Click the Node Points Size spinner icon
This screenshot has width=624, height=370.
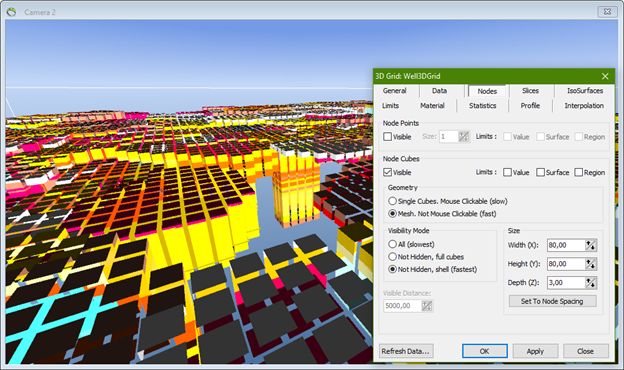464,136
